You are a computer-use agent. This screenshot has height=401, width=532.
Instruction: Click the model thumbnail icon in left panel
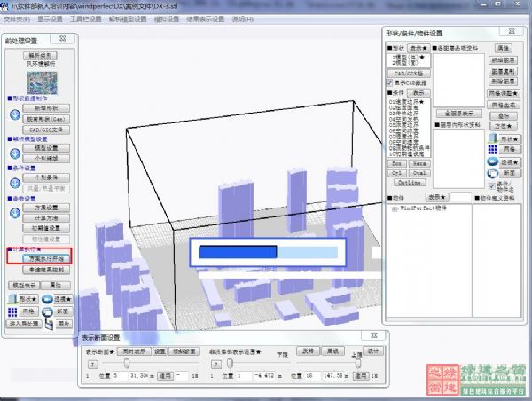[39, 83]
